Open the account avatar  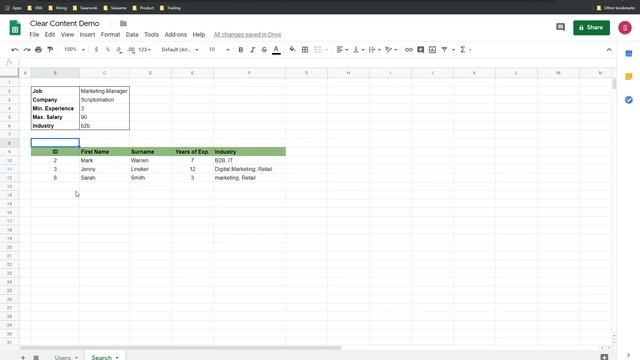click(x=624, y=27)
